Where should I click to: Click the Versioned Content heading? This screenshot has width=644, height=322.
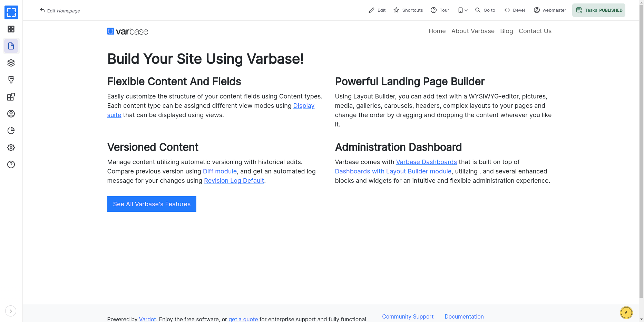point(153,147)
